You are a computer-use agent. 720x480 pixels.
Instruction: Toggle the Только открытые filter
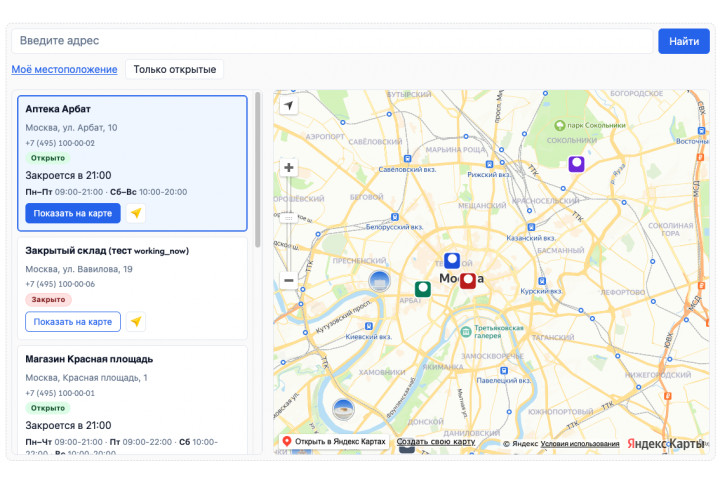tap(174, 69)
